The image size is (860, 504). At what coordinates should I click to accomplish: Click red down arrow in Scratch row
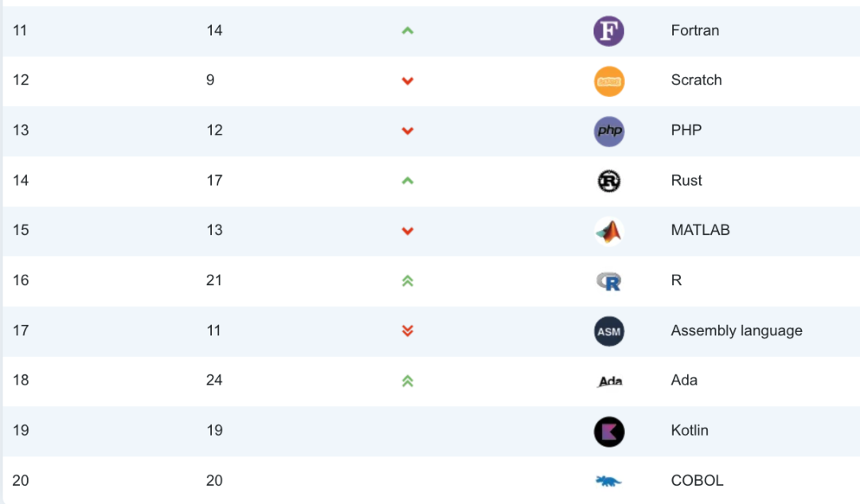point(408,81)
